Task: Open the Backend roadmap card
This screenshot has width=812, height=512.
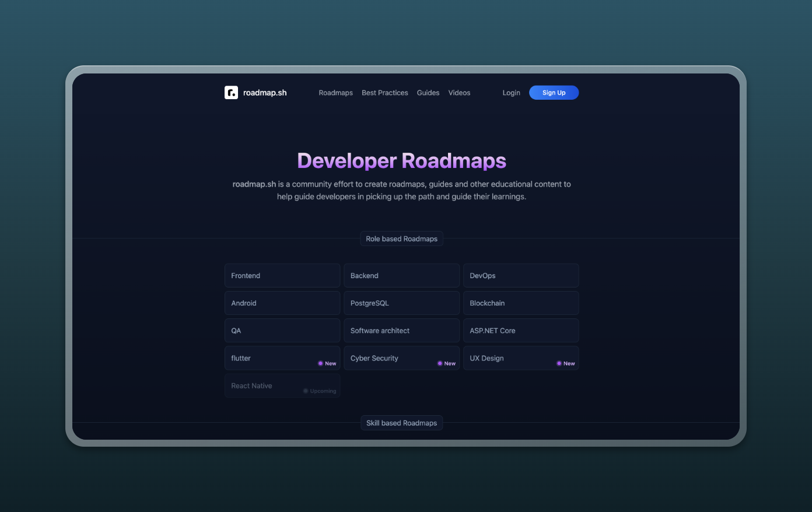Action: pyautogui.click(x=401, y=276)
